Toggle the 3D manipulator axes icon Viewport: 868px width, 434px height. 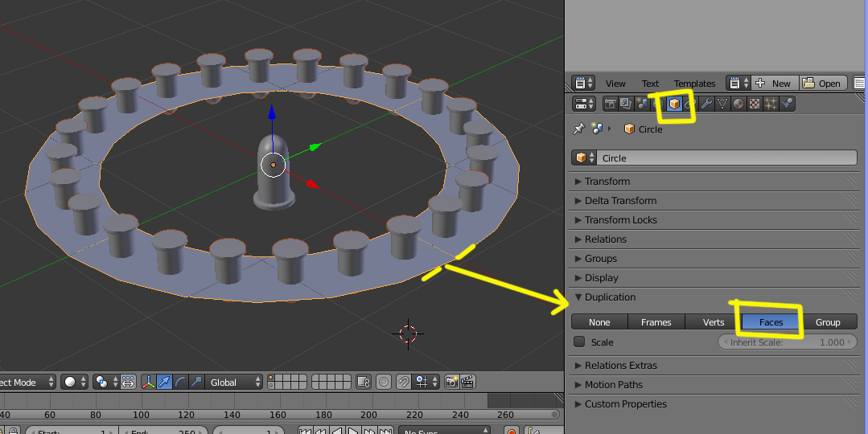[x=148, y=382]
